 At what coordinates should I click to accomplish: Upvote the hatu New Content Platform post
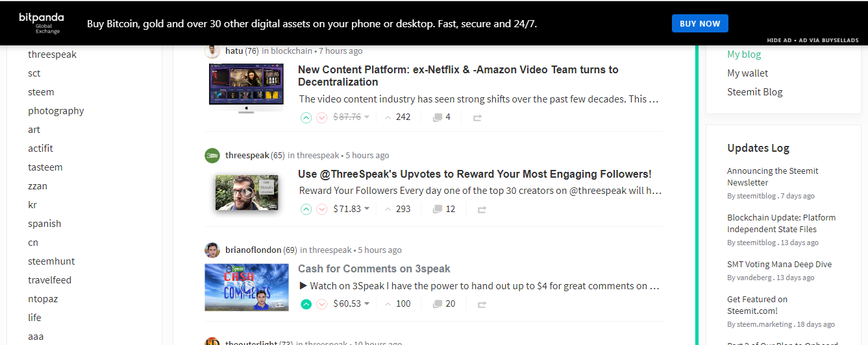tap(306, 117)
